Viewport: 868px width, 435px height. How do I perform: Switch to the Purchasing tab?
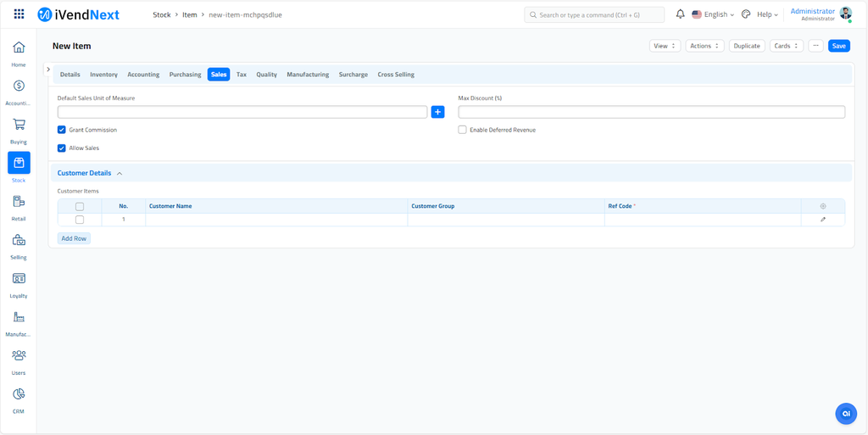pyautogui.click(x=186, y=74)
